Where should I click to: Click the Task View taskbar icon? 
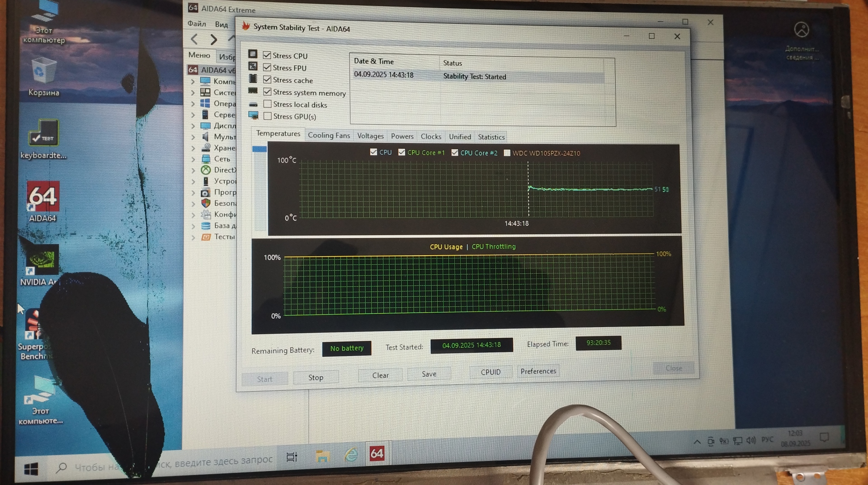(292, 457)
